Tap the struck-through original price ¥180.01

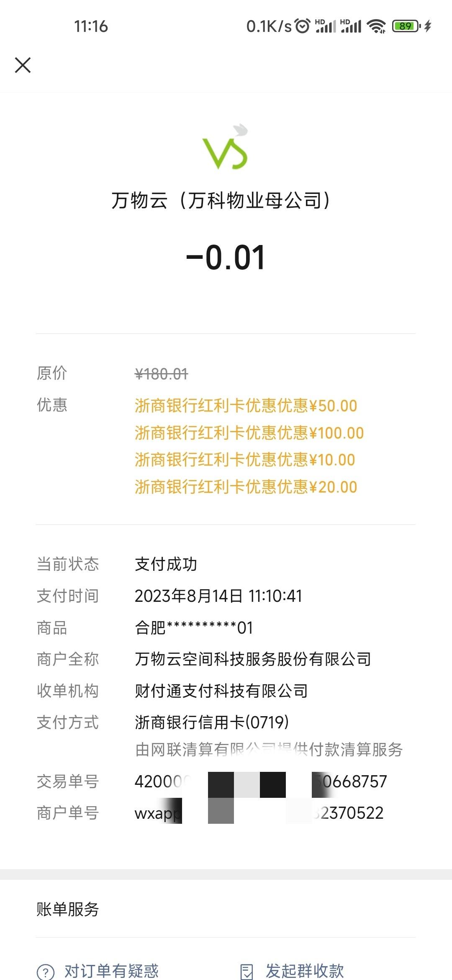click(x=162, y=374)
